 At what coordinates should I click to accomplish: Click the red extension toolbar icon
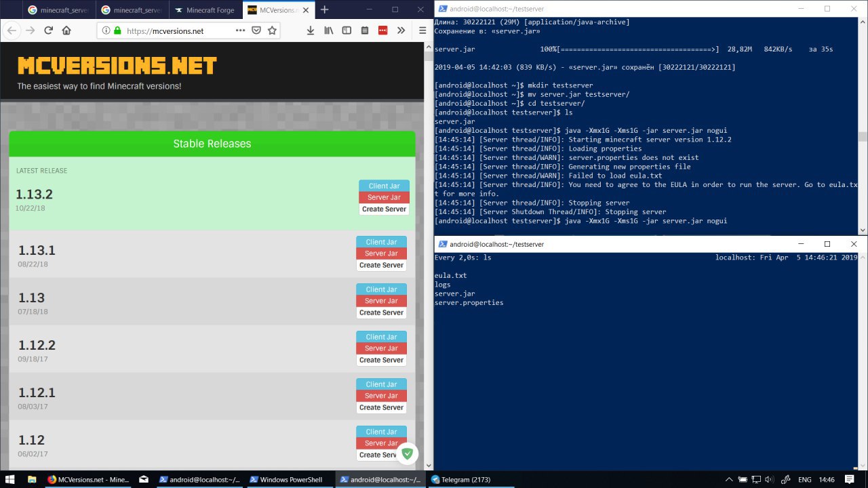pos(382,30)
